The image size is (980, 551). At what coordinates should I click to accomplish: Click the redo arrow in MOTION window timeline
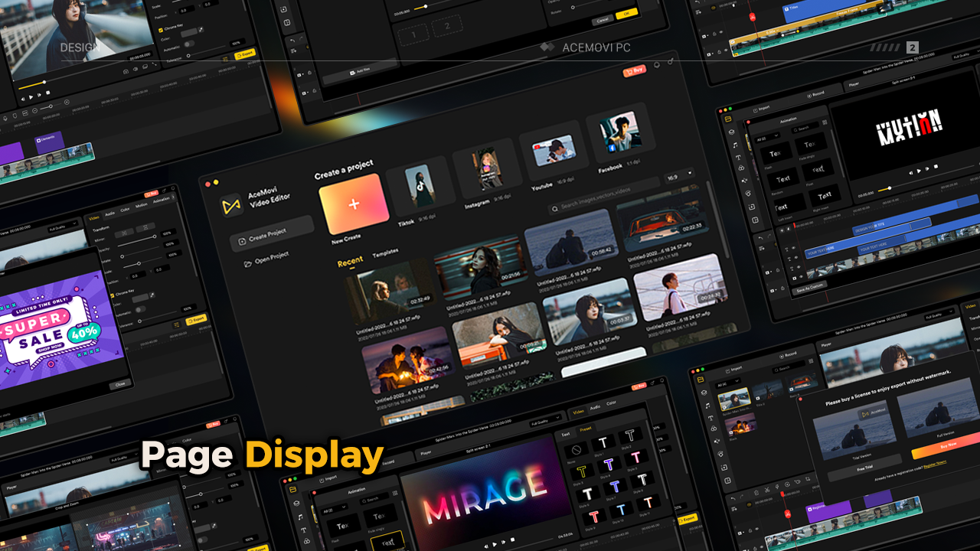[x=769, y=236]
